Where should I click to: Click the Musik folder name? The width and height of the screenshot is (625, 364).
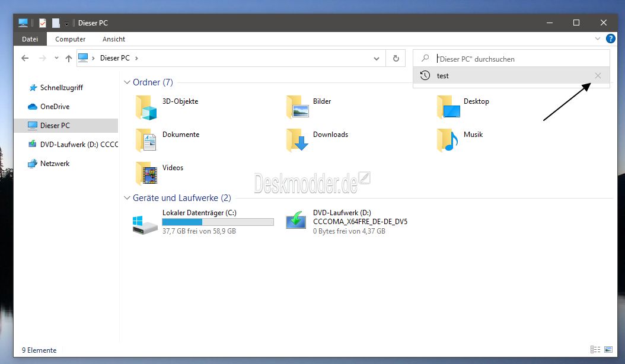pos(473,135)
